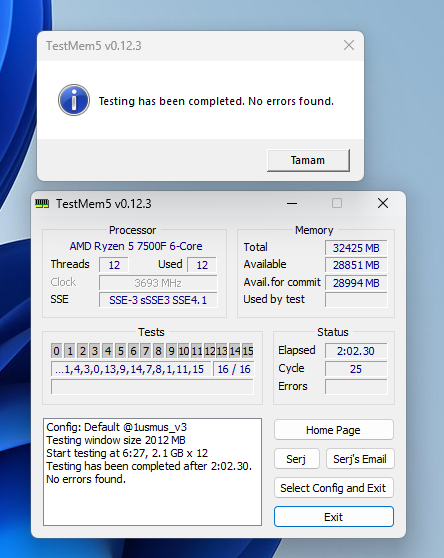This screenshot has height=558, width=444.
Task: Click the Cycle value 25 field
Action: click(x=356, y=369)
